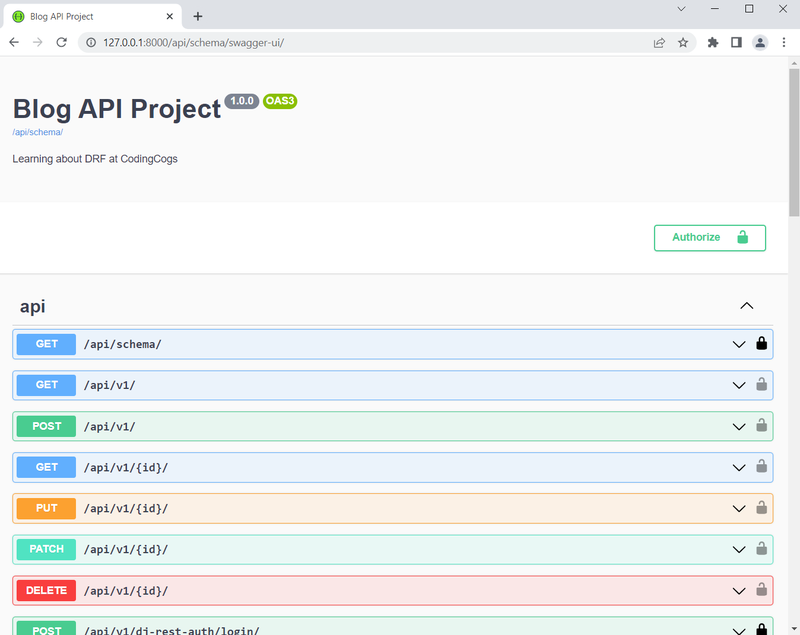This screenshot has height=635, width=800.
Task: Bookmark this page with star icon
Action: [683, 43]
